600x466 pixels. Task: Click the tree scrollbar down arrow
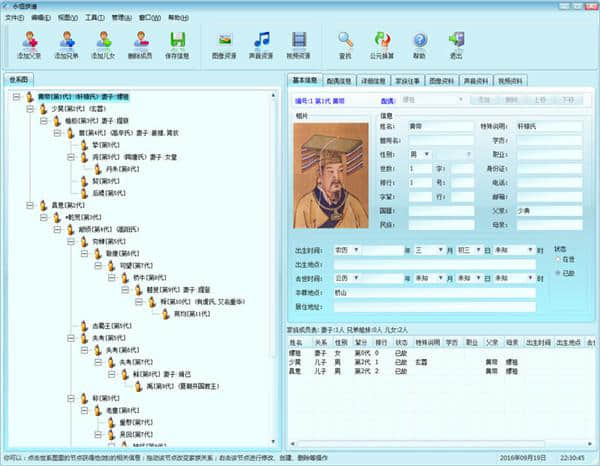pyautogui.click(x=273, y=442)
